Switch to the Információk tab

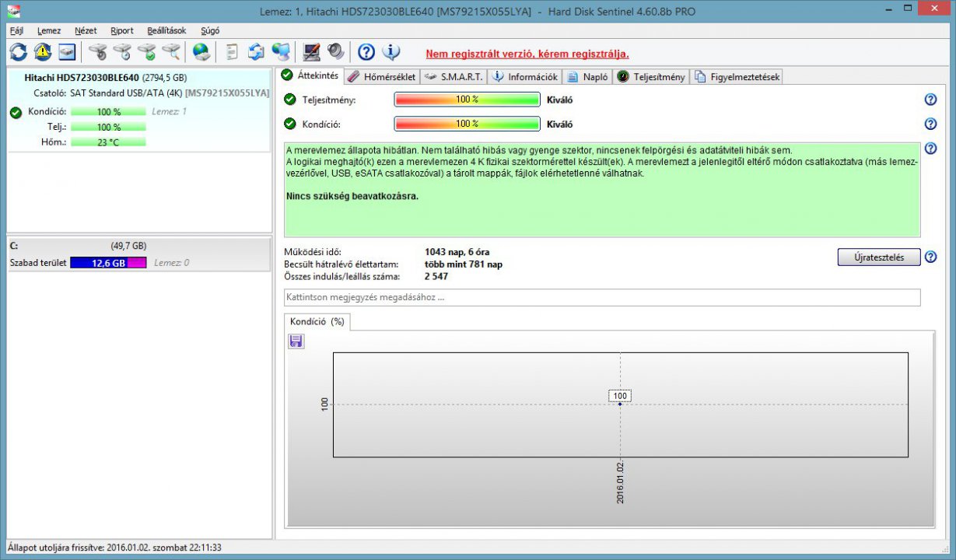click(x=525, y=76)
